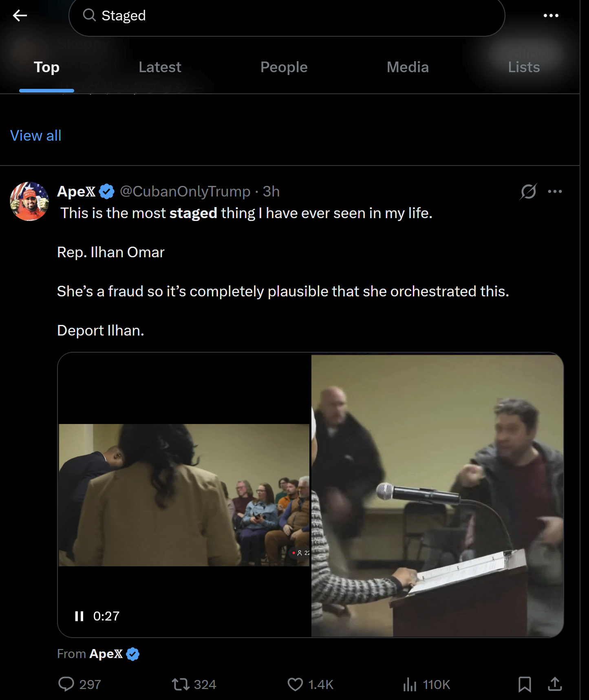
Task: Pause the playing video
Action: click(x=79, y=616)
